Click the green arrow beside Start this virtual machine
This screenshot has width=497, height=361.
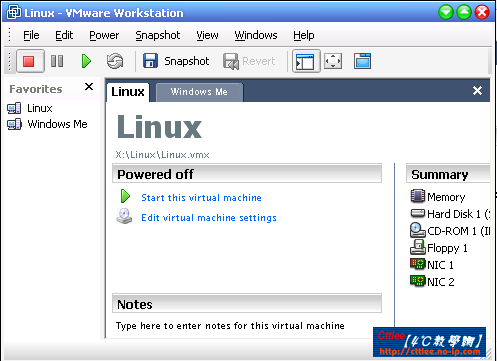point(125,196)
